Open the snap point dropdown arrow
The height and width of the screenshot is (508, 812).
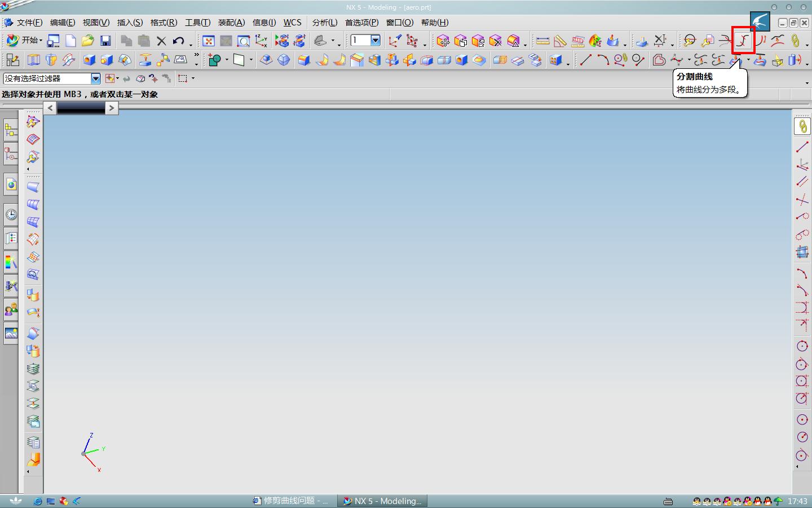pyautogui.click(x=117, y=78)
